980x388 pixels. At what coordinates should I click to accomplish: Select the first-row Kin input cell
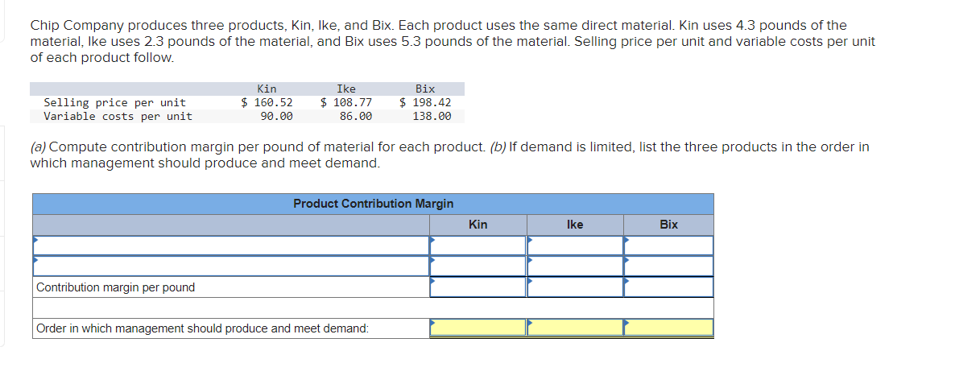click(x=478, y=246)
